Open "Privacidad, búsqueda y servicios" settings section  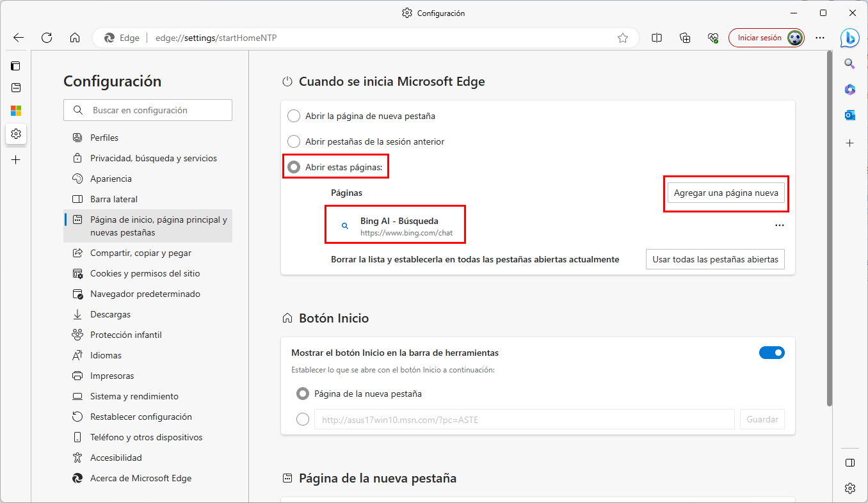point(154,158)
